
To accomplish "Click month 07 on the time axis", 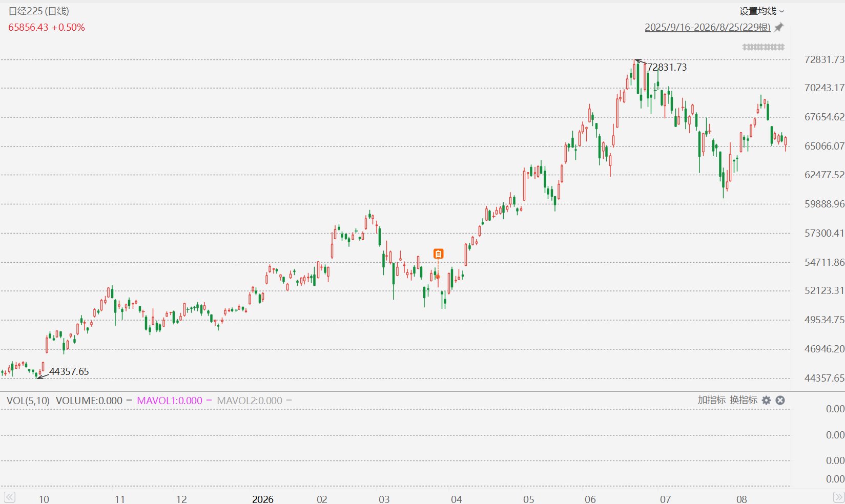I will tap(665, 499).
